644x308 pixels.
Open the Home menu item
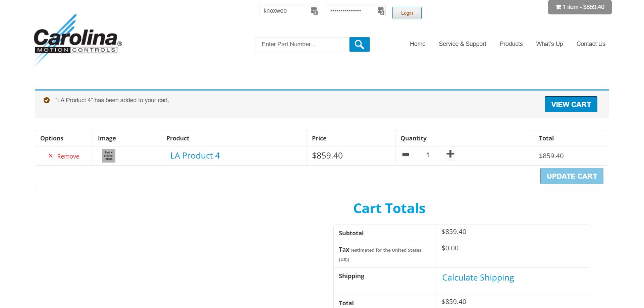coord(417,44)
